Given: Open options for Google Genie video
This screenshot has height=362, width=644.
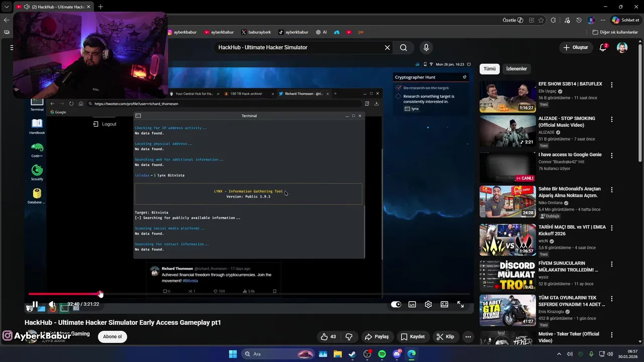Looking at the screenshot, I should pyautogui.click(x=612, y=156).
